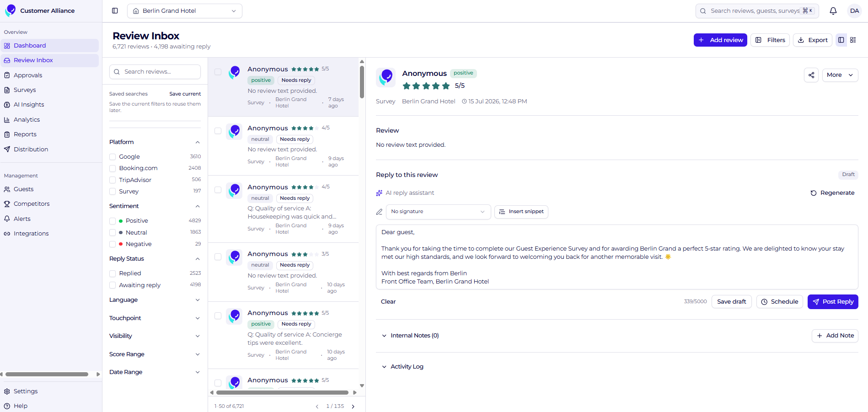Open the Analytics page
Viewport: 868px width, 412px height.
coord(50,120)
